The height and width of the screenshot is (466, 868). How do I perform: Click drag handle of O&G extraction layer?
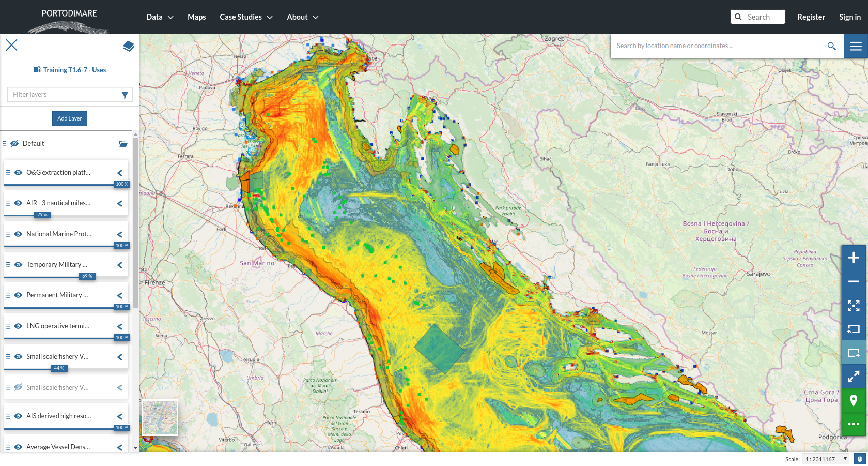[8, 173]
